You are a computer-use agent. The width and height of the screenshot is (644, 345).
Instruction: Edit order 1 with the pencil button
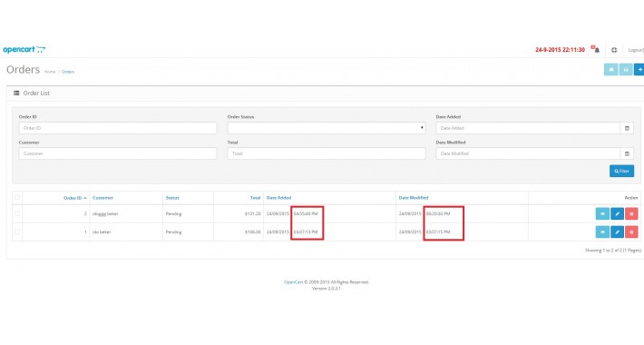(618, 232)
